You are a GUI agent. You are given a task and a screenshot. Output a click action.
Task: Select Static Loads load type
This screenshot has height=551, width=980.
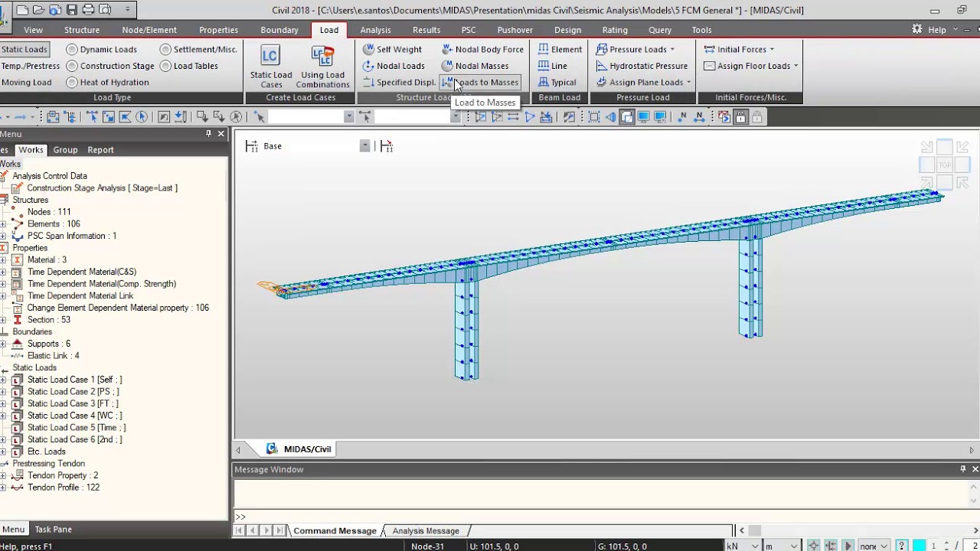[x=24, y=49]
